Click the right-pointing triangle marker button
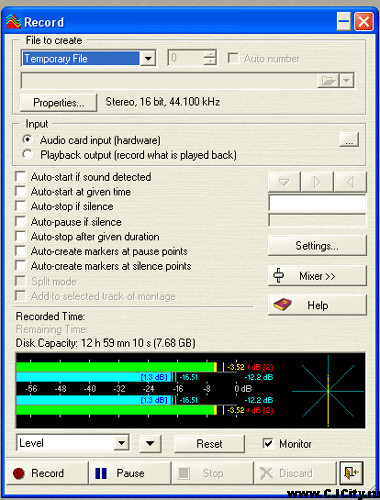Image resolution: width=380 pixels, height=500 pixels. click(x=317, y=182)
